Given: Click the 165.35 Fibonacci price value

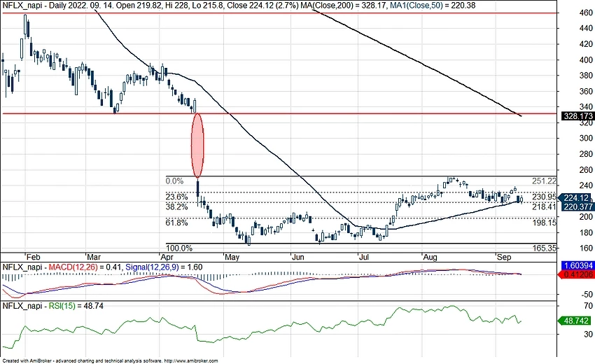Looking at the screenshot, I should 544,248.
